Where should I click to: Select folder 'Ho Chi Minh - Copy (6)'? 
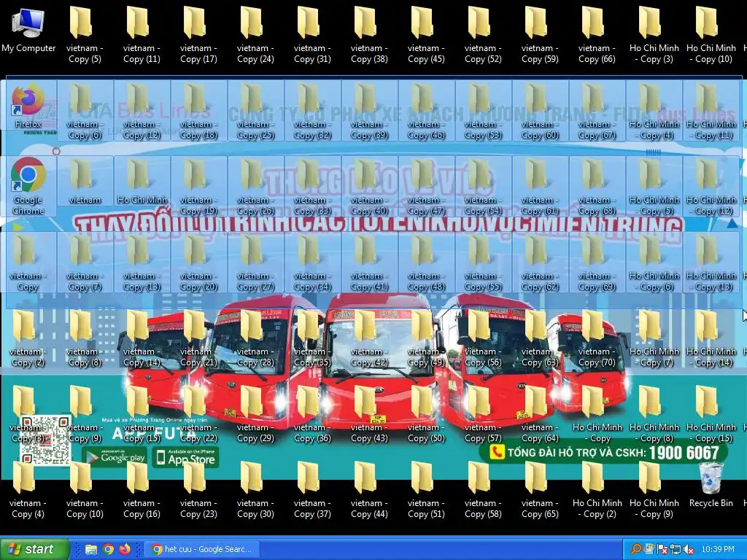(654, 262)
